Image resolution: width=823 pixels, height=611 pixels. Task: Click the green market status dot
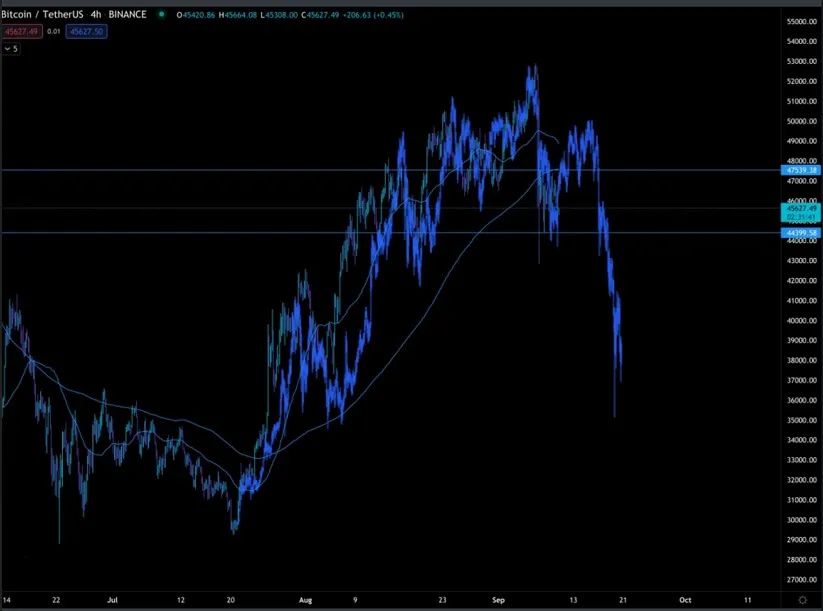160,14
